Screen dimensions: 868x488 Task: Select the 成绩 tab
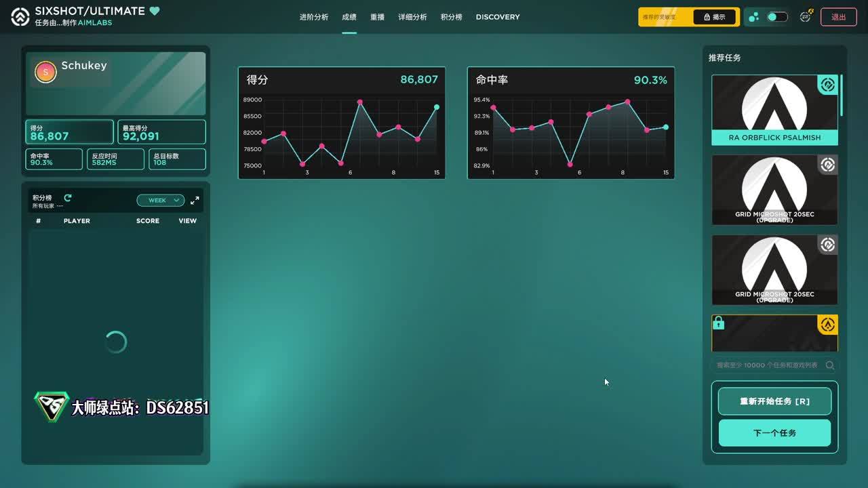[x=349, y=17]
